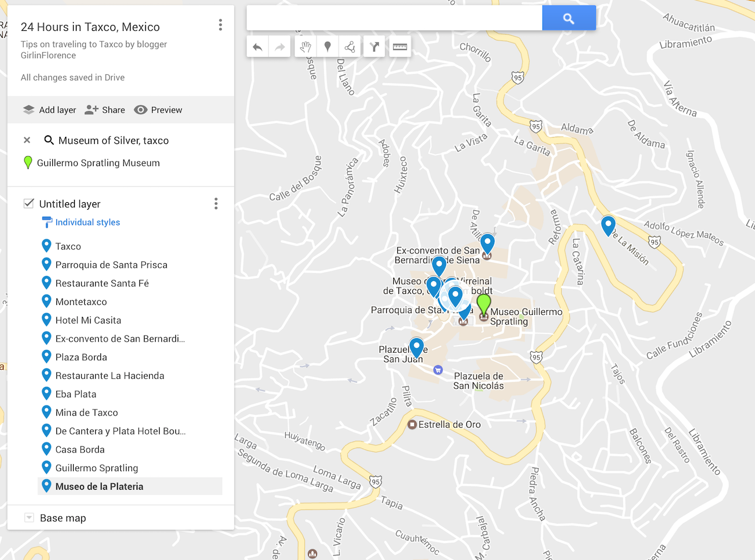Select Restaurante Santa Fé list item

click(102, 283)
